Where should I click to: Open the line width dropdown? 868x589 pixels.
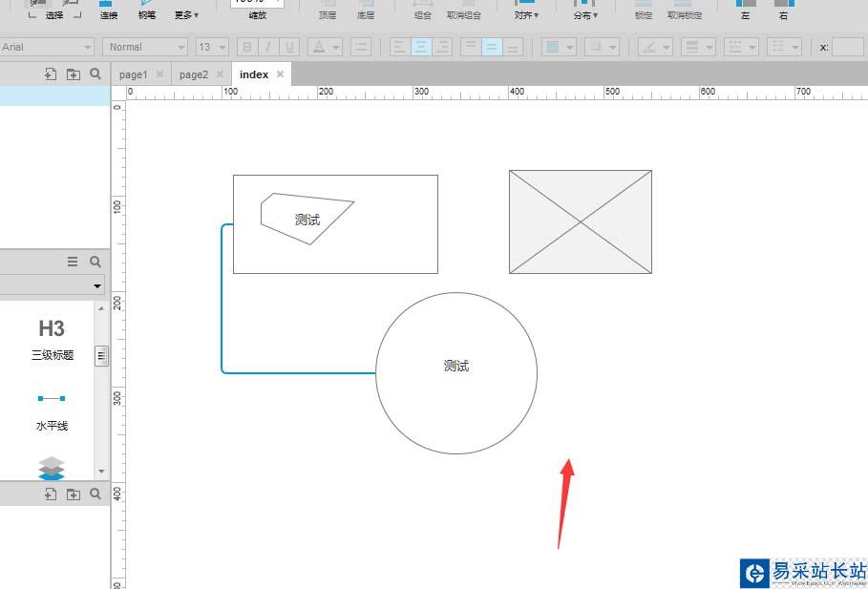click(699, 47)
